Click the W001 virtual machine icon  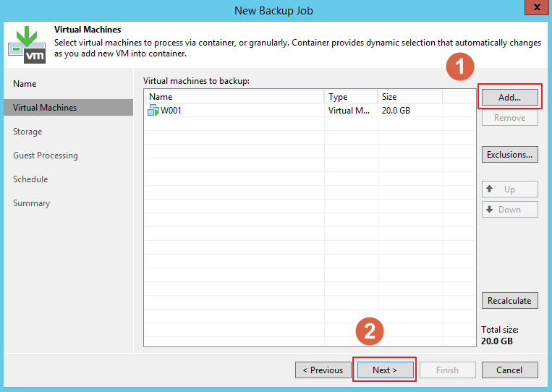153,110
